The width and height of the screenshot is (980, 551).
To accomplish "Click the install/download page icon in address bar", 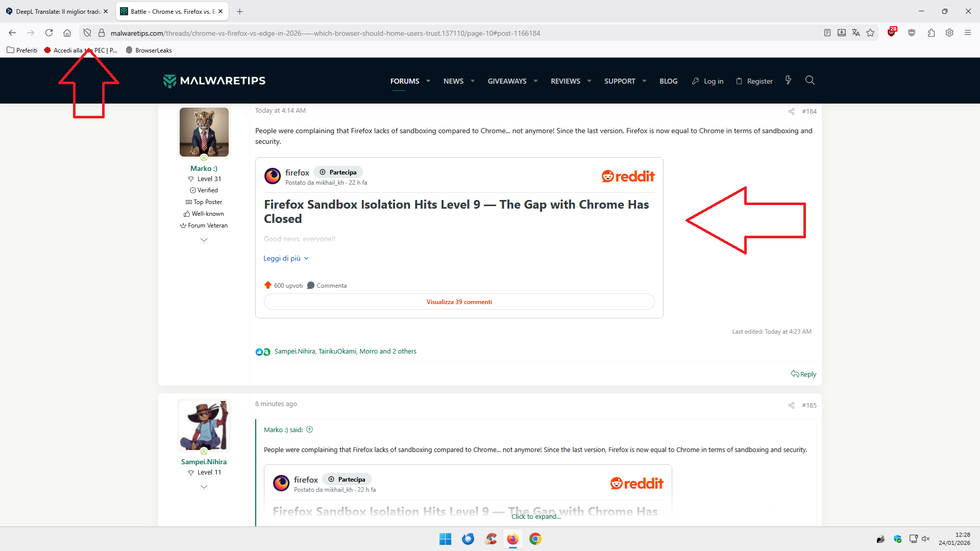I will tap(842, 33).
